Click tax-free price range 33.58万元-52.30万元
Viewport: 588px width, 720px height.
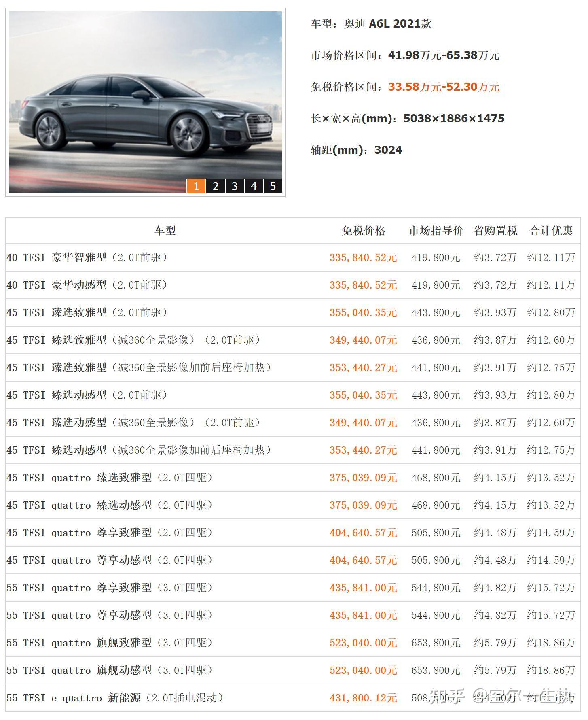444,87
